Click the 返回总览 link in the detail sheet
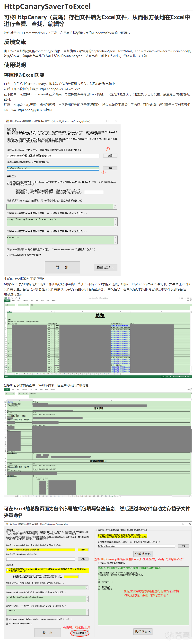The height and width of the screenshot is (644, 193). point(10,402)
